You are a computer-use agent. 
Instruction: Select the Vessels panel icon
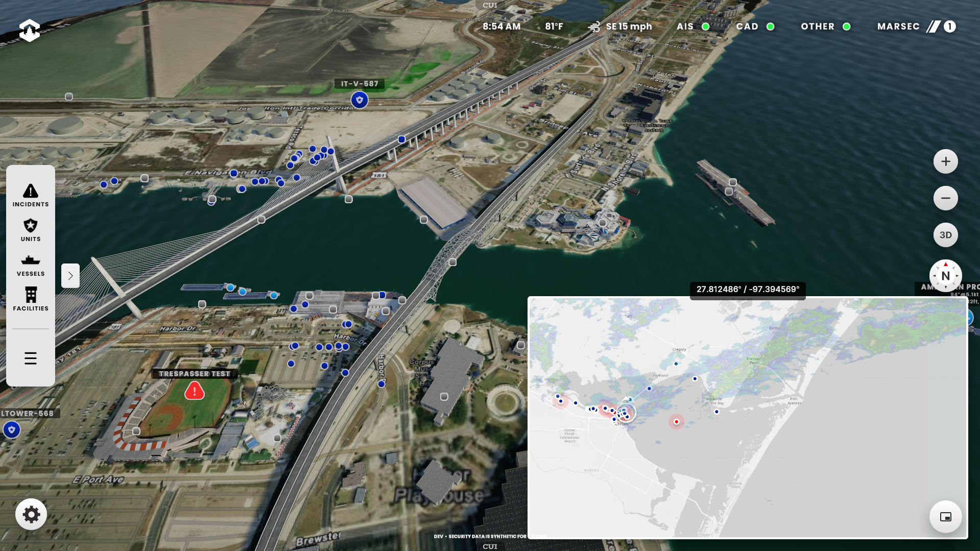pyautogui.click(x=30, y=265)
